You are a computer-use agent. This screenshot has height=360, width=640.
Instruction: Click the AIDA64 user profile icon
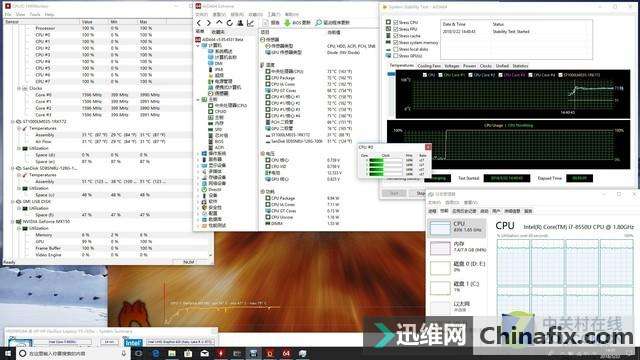pos(240,23)
